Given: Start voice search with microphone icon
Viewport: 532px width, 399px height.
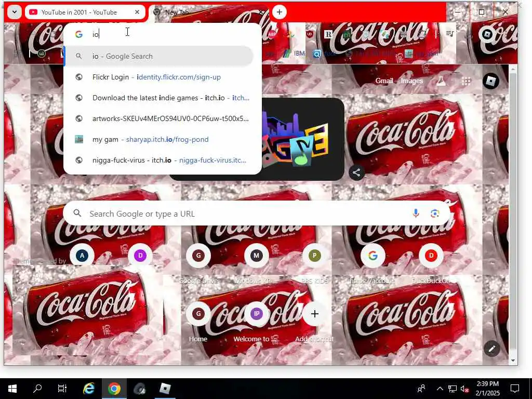Looking at the screenshot, I should (416, 213).
